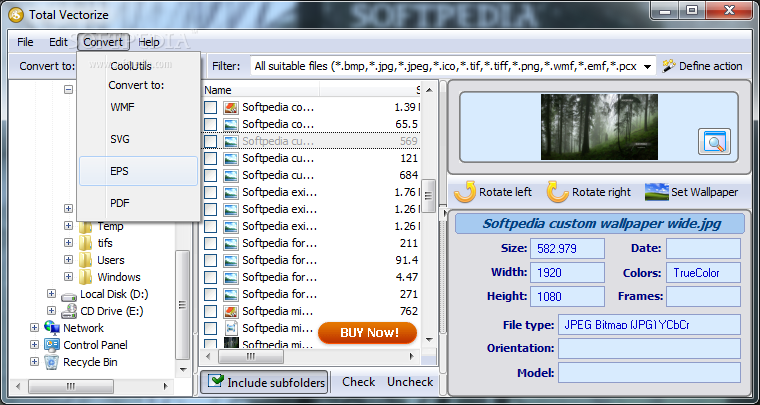Check the box for the 684 file row

coord(210,175)
